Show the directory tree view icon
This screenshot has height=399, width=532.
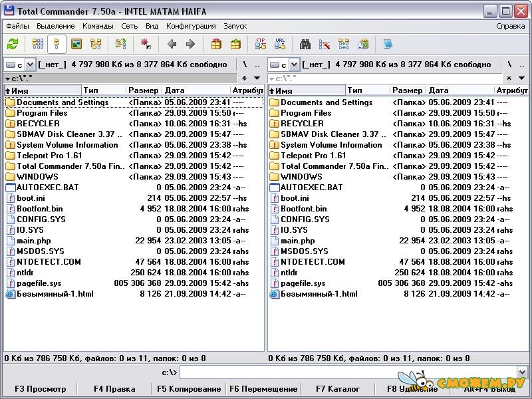pos(96,44)
